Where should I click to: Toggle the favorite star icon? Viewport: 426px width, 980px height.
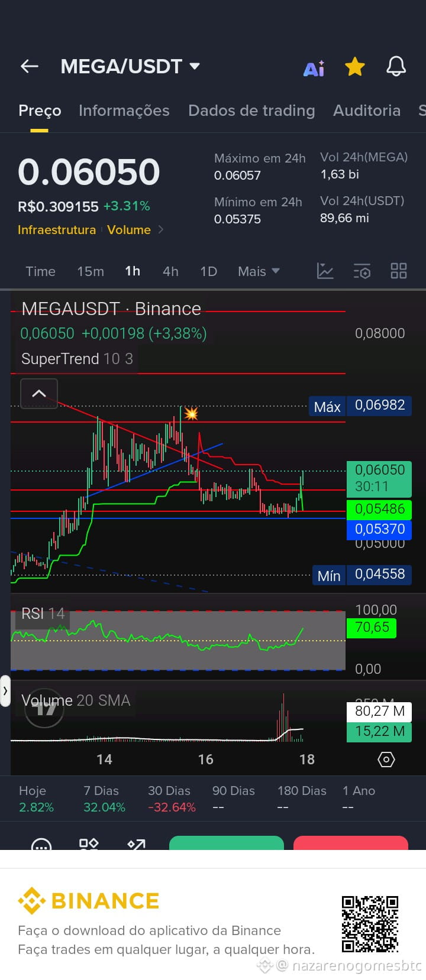(355, 67)
